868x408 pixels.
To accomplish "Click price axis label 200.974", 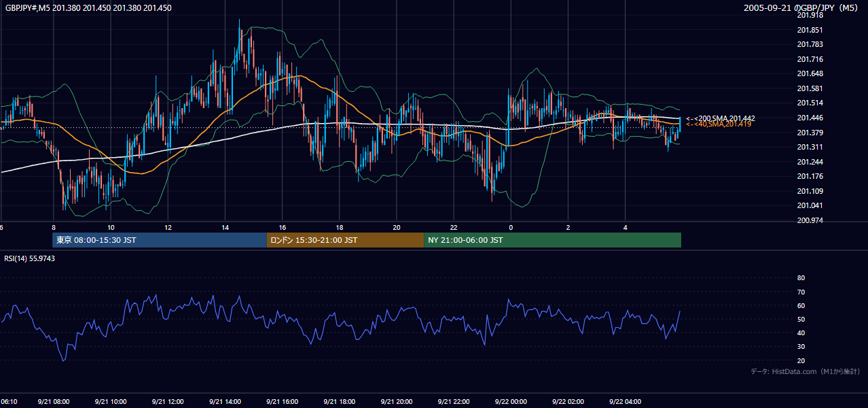I will point(810,221).
